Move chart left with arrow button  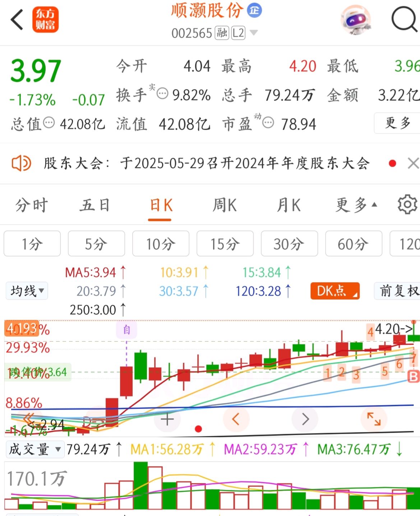[x=236, y=419]
